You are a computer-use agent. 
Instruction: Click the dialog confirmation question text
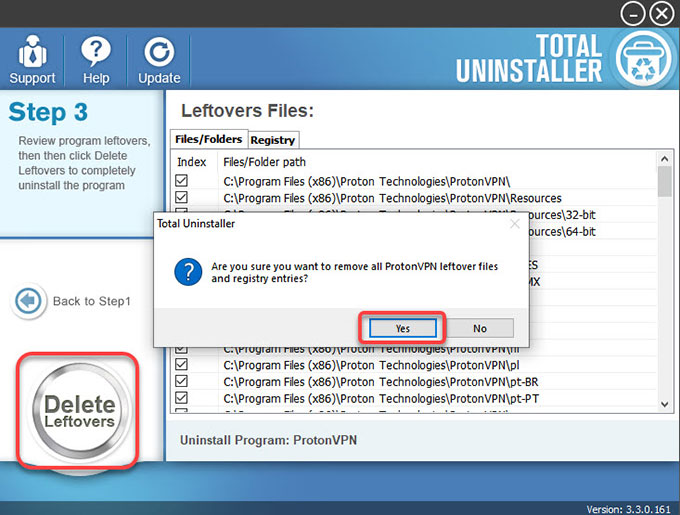point(354,272)
